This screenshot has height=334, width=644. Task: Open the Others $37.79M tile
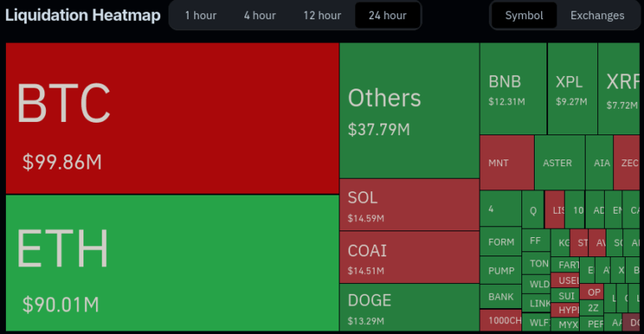pyautogui.click(x=409, y=110)
